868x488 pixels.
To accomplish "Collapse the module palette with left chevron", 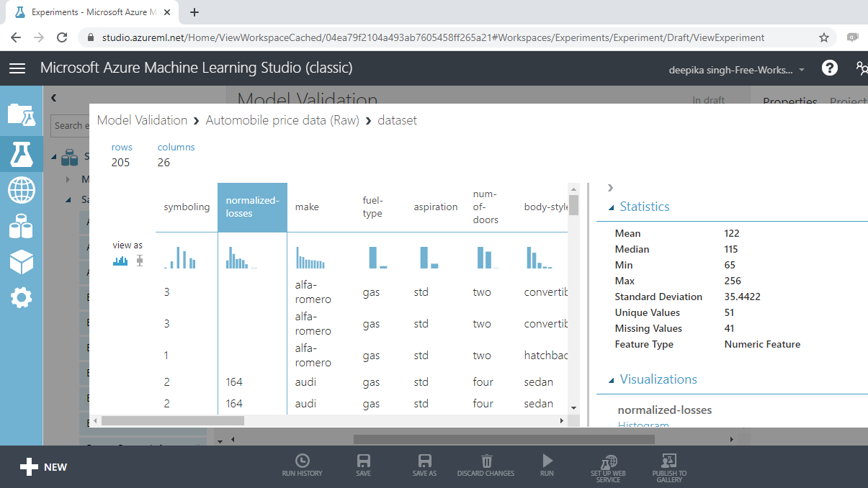I will coord(53,98).
